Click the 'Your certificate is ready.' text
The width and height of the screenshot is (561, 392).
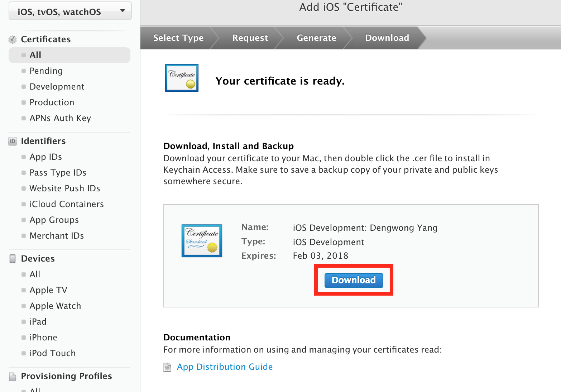tap(280, 81)
